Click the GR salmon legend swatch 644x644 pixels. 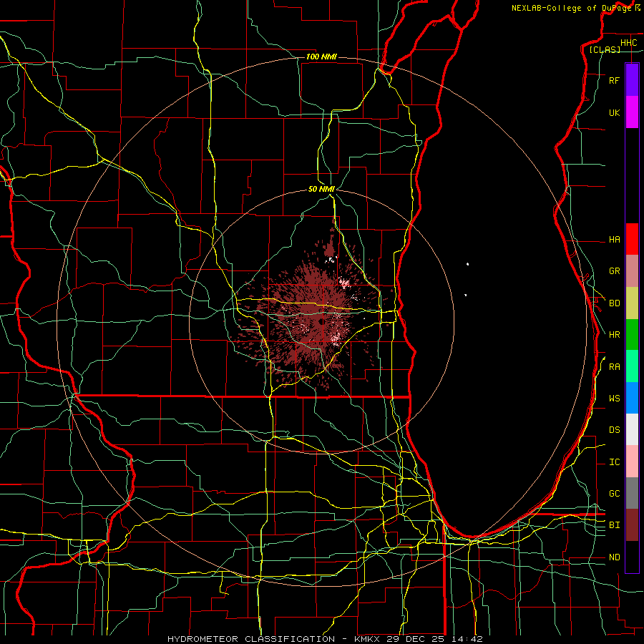point(632,271)
